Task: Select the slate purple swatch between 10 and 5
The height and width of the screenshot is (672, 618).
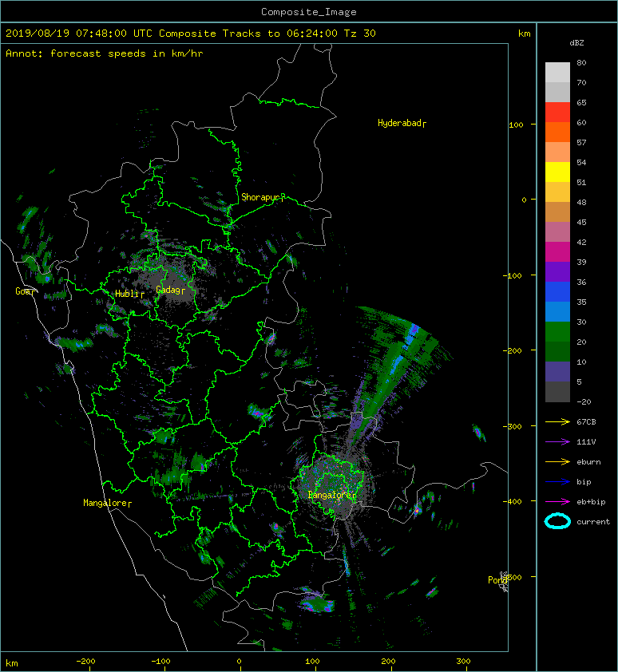Action: point(557,371)
